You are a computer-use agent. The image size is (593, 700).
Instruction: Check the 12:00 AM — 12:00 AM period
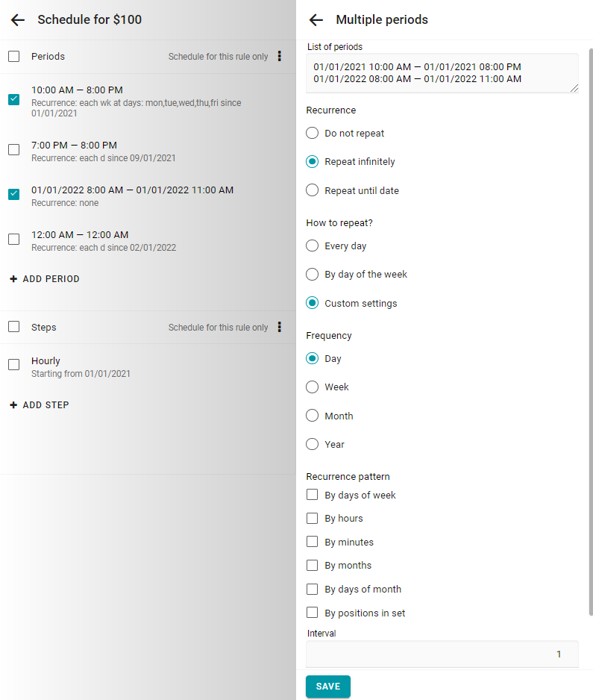[14, 240]
